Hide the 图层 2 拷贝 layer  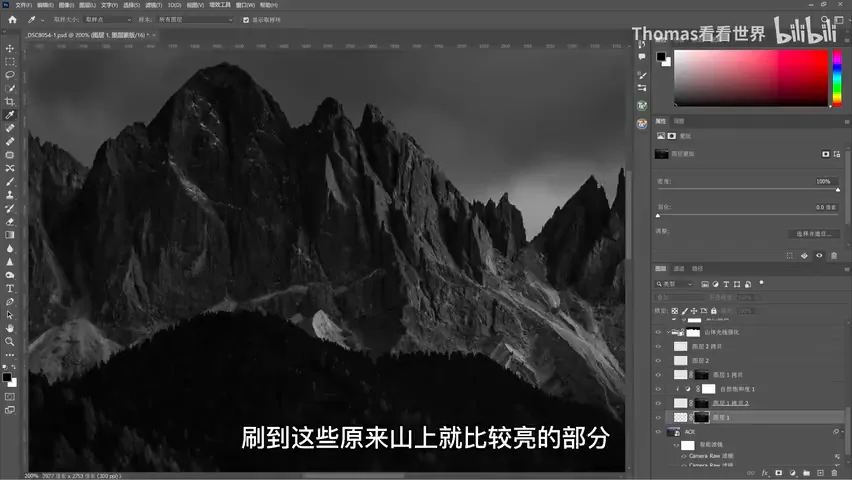pos(658,346)
